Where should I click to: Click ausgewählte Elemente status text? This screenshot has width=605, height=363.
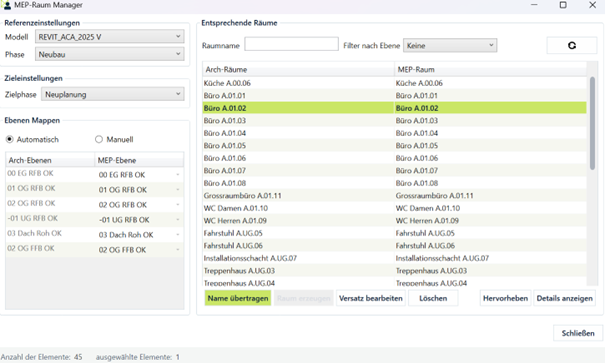(x=138, y=357)
